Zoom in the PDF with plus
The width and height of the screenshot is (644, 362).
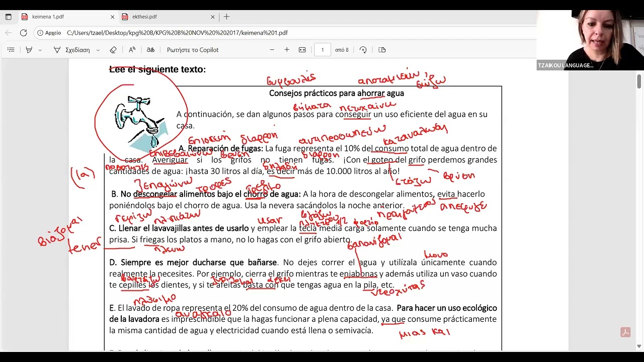pos(287,50)
